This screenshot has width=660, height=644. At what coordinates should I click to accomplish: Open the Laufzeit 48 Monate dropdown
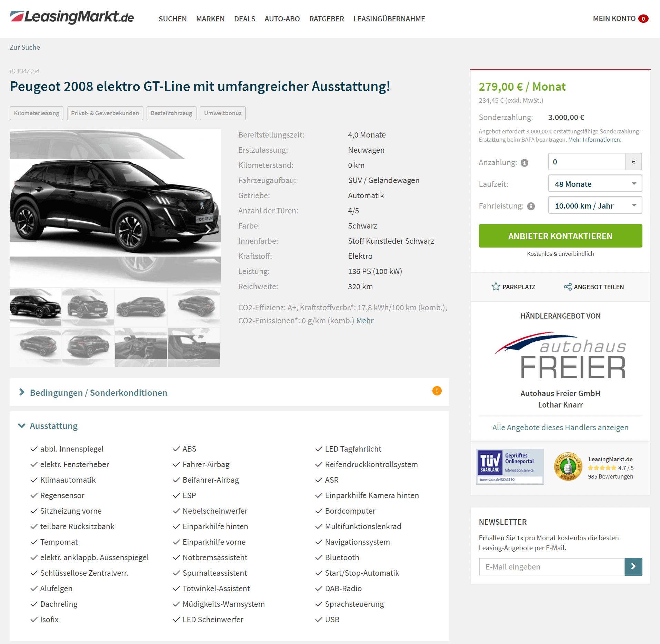(595, 183)
